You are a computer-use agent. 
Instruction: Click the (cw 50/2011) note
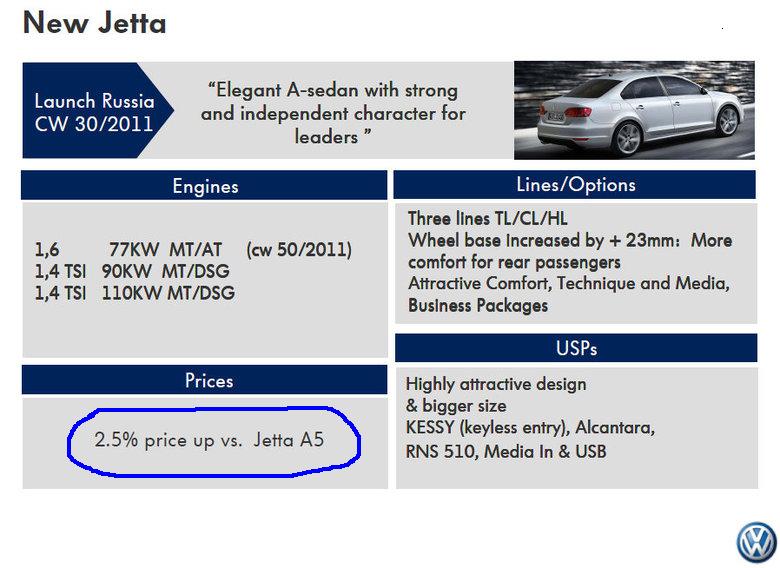(x=299, y=249)
